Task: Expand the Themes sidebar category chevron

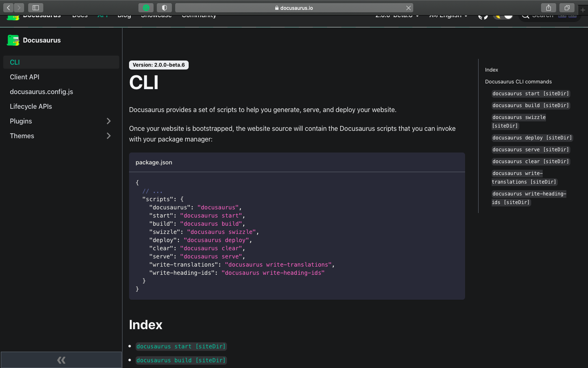Action: click(109, 136)
